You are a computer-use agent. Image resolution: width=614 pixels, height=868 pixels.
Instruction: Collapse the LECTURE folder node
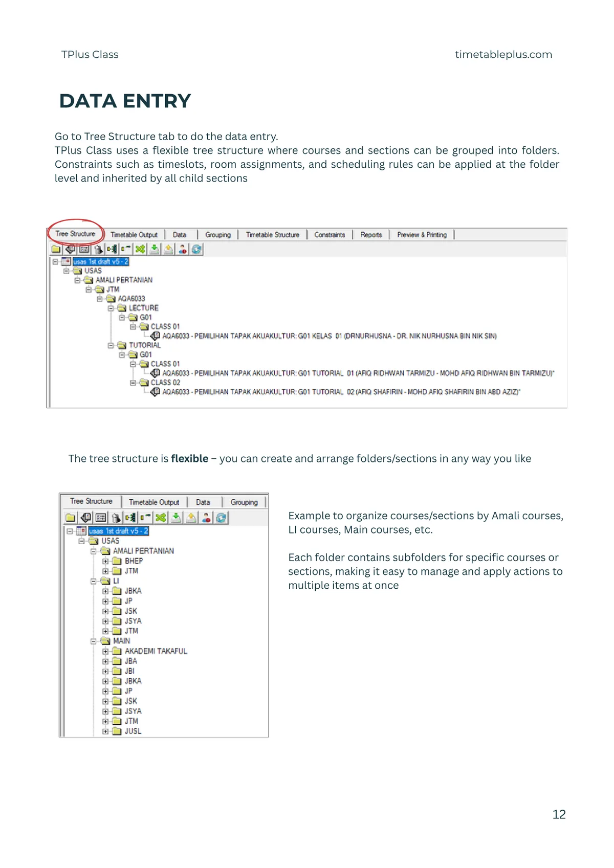111,308
